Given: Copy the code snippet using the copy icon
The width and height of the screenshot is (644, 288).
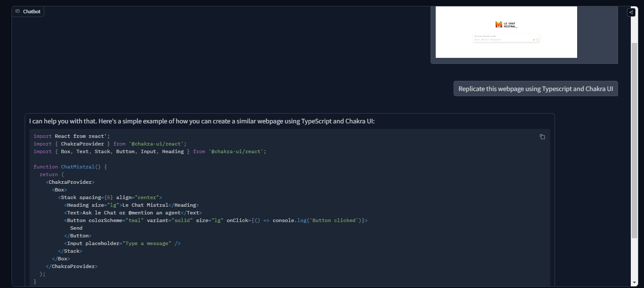Looking at the screenshot, I should (x=542, y=137).
